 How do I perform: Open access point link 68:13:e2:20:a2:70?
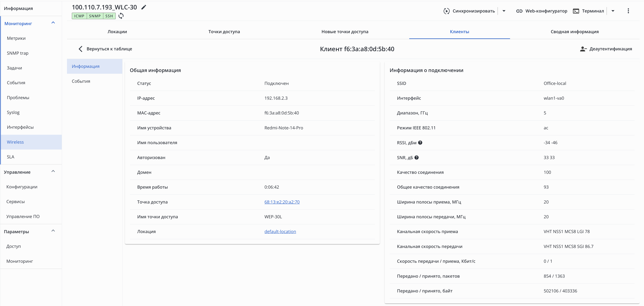282,202
